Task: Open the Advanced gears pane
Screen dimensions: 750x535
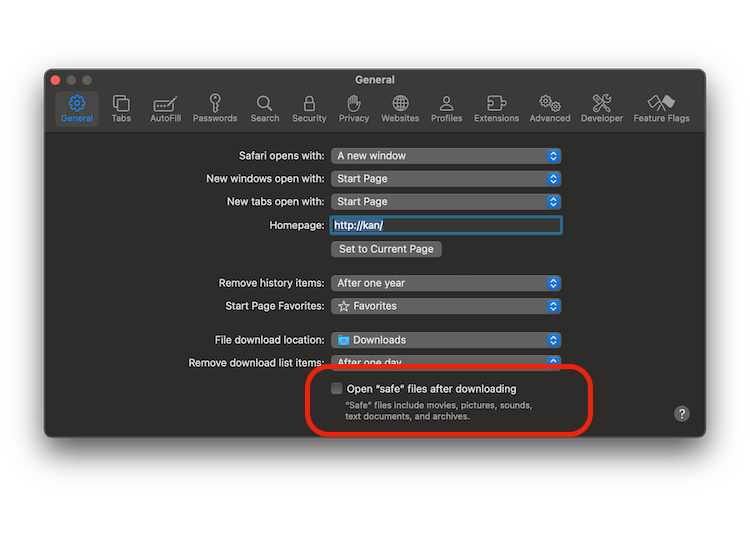Action: (x=550, y=108)
